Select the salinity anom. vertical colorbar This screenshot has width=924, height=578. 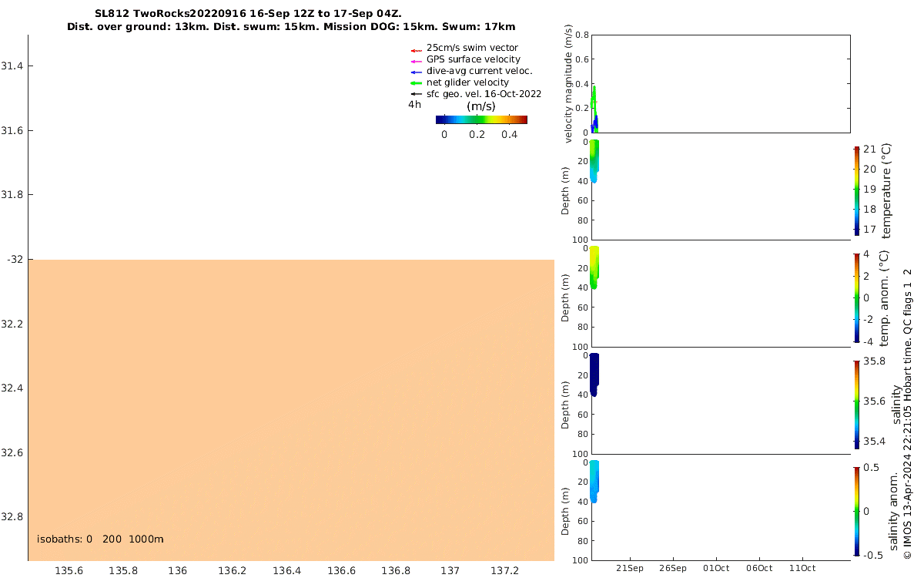[x=856, y=511]
